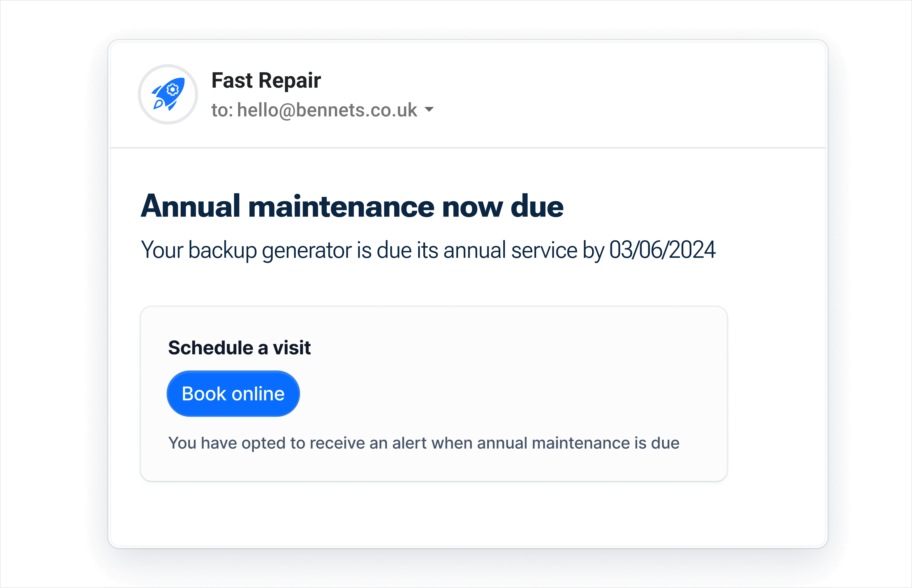Click the 'Schedule a visit' heading
The image size is (912, 588).
(x=239, y=347)
